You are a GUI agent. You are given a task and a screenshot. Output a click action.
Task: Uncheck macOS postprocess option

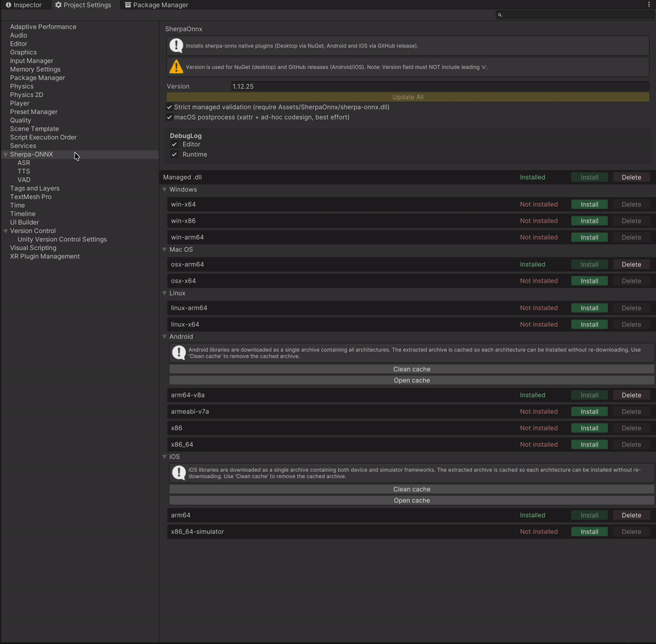[x=169, y=117]
